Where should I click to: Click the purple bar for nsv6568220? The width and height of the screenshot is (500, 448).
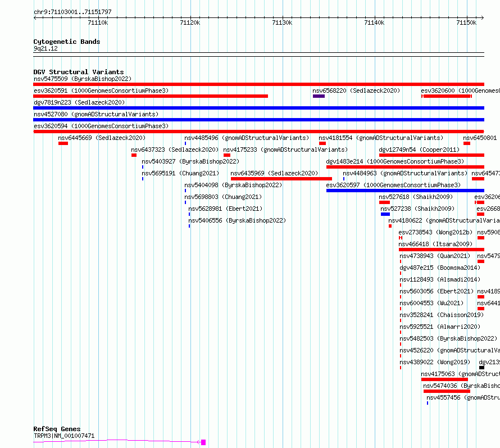pyautogui.click(x=319, y=96)
